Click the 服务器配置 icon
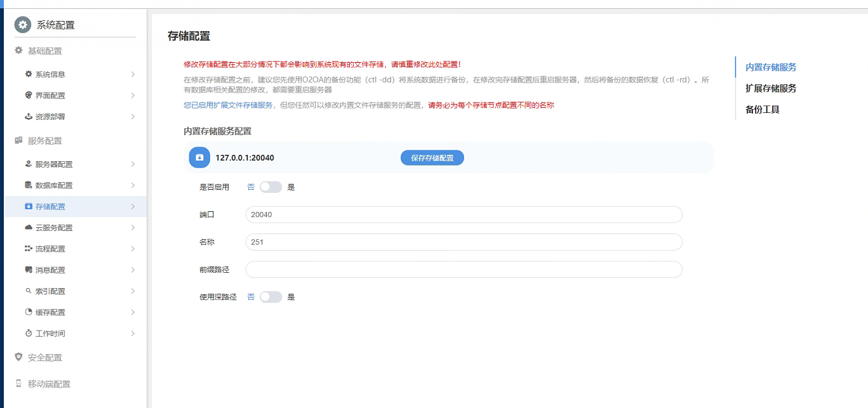The height and width of the screenshot is (408, 868). click(x=29, y=164)
